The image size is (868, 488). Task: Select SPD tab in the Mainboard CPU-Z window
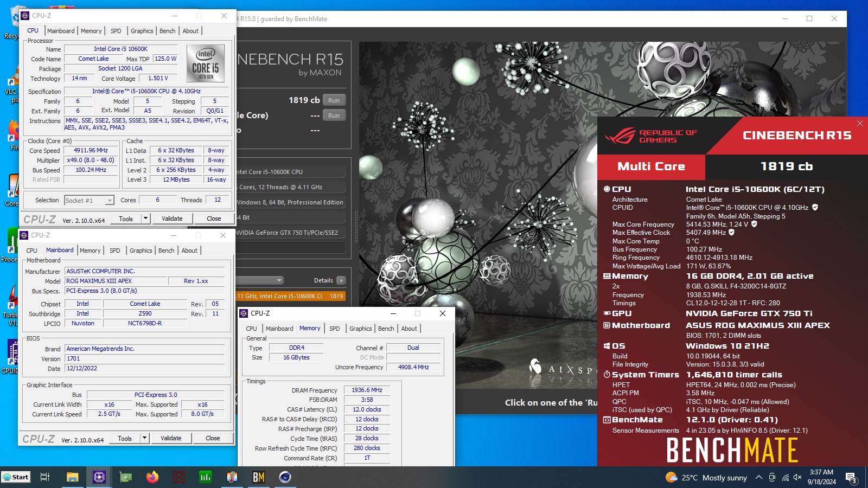coord(115,251)
